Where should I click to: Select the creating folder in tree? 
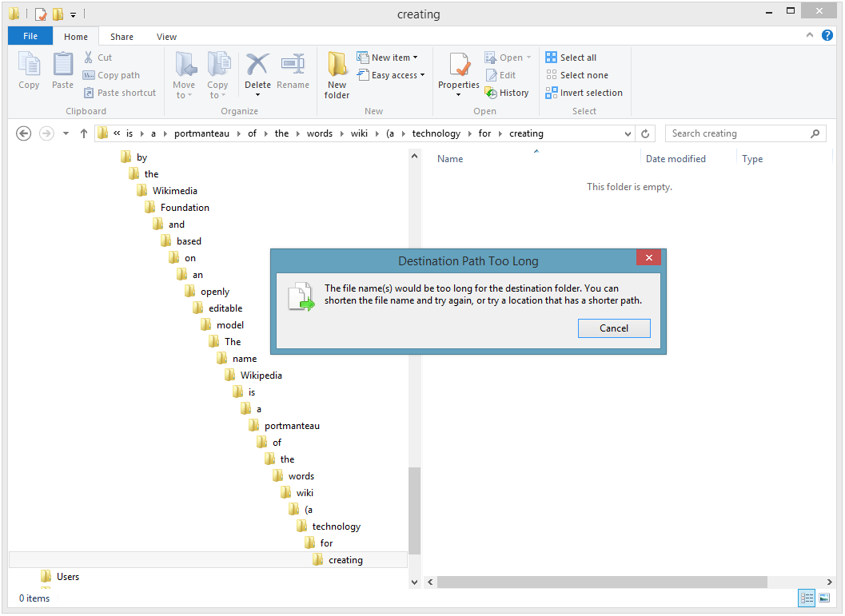click(x=338, y=560)
